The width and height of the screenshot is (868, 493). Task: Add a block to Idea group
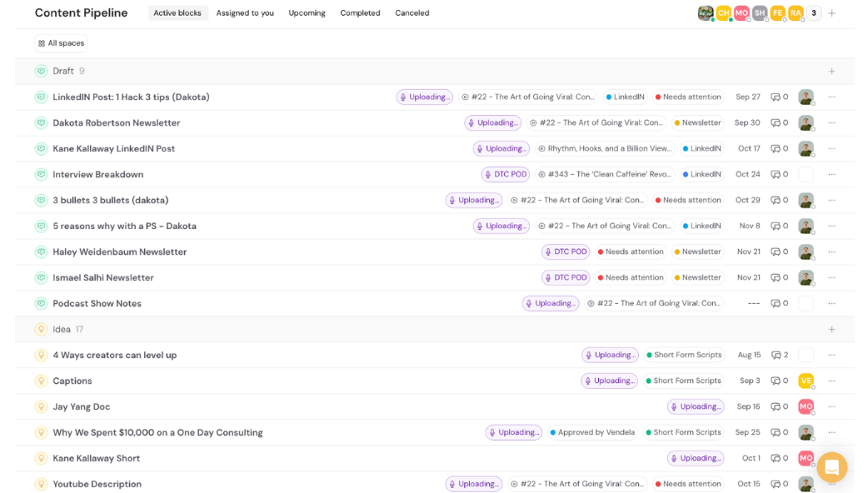(831, 329)
